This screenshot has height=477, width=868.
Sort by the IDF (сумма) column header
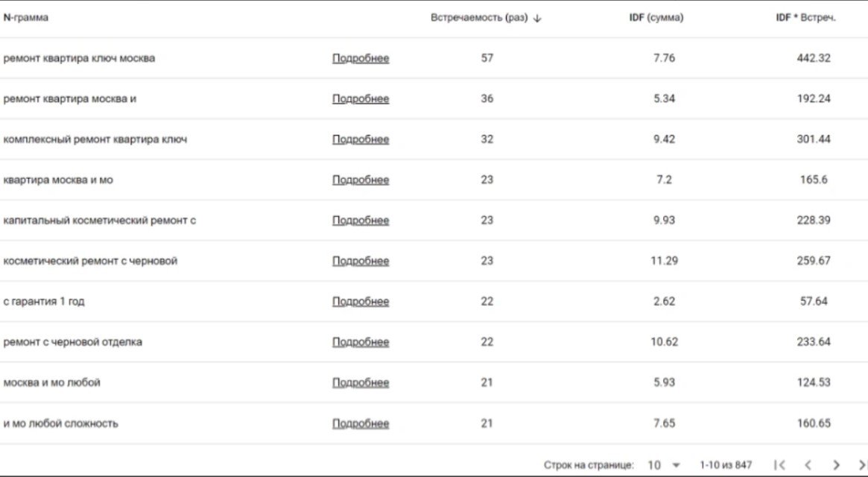pos(656,18)
